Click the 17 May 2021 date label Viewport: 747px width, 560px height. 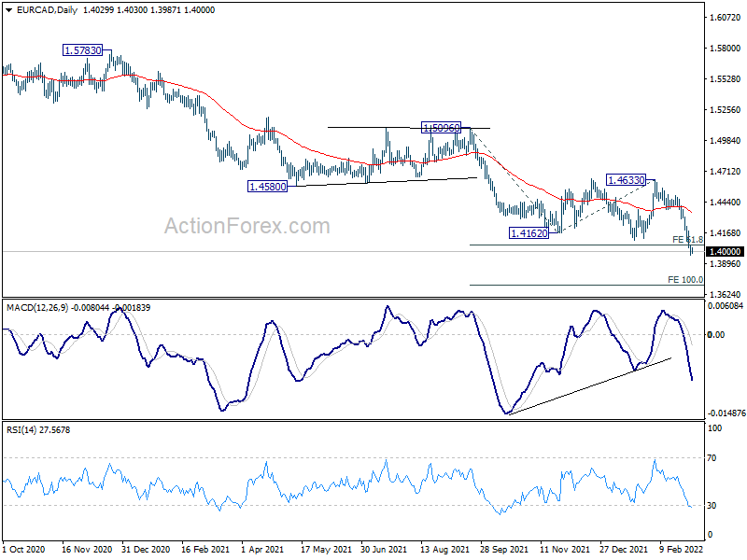326,549
